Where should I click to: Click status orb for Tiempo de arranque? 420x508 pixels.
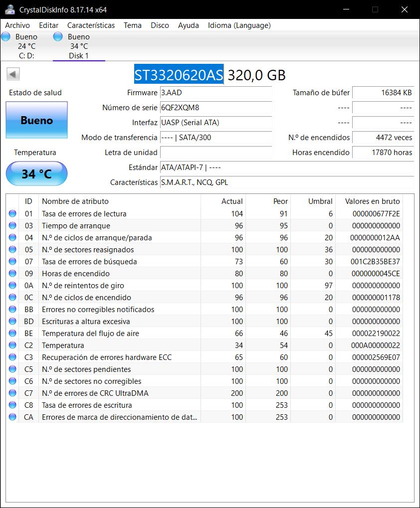[x=12, y=225]
